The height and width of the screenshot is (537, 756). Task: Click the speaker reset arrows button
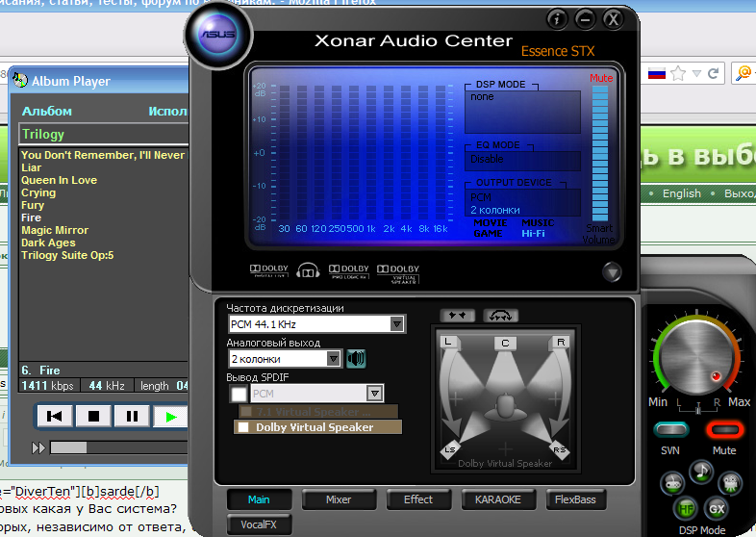click(x=458, y=316)
